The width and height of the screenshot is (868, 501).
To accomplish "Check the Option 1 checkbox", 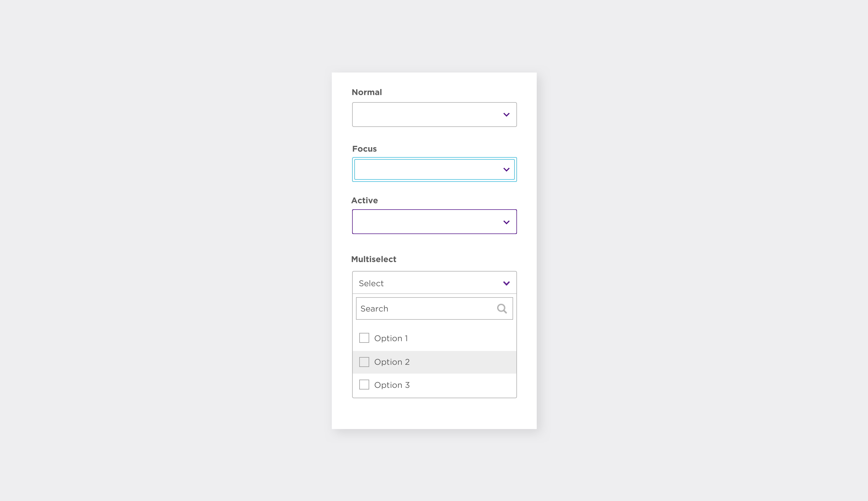I will pyautogui.click(x=364, y=338).
